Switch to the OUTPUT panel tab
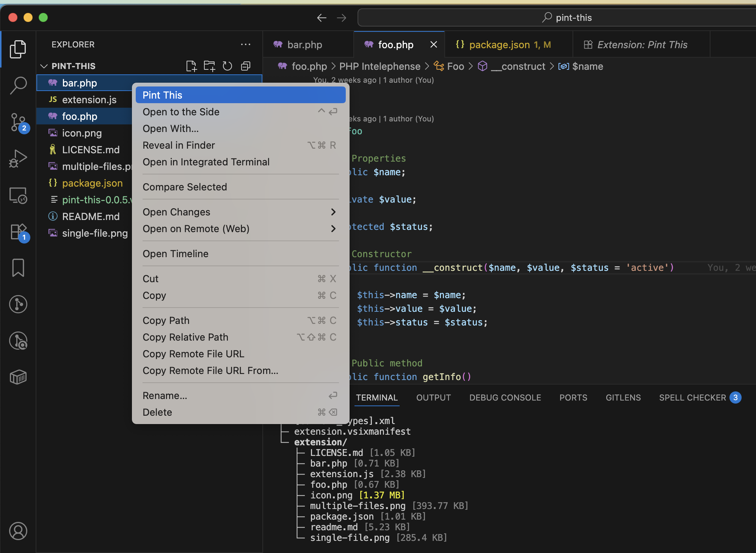This screenshot has height=553, width=756. (433, 397)
